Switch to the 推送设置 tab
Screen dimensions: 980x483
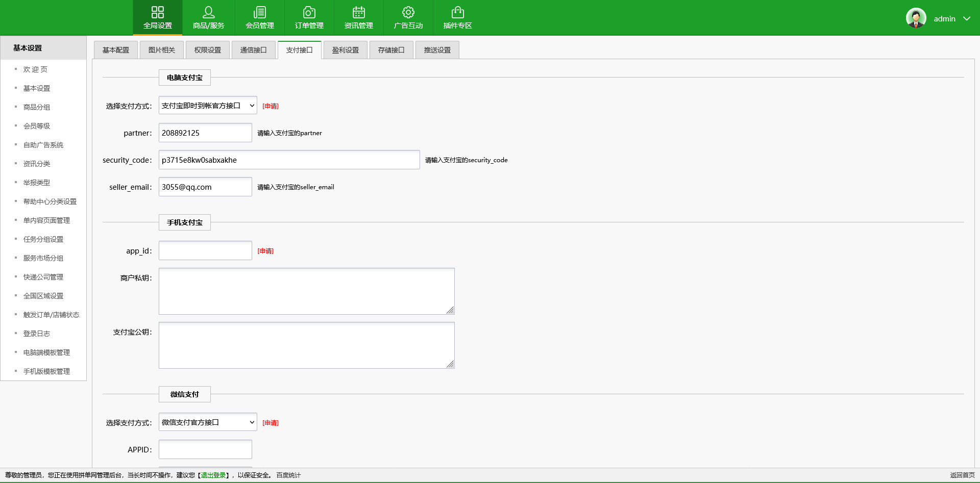pos(437,50)
